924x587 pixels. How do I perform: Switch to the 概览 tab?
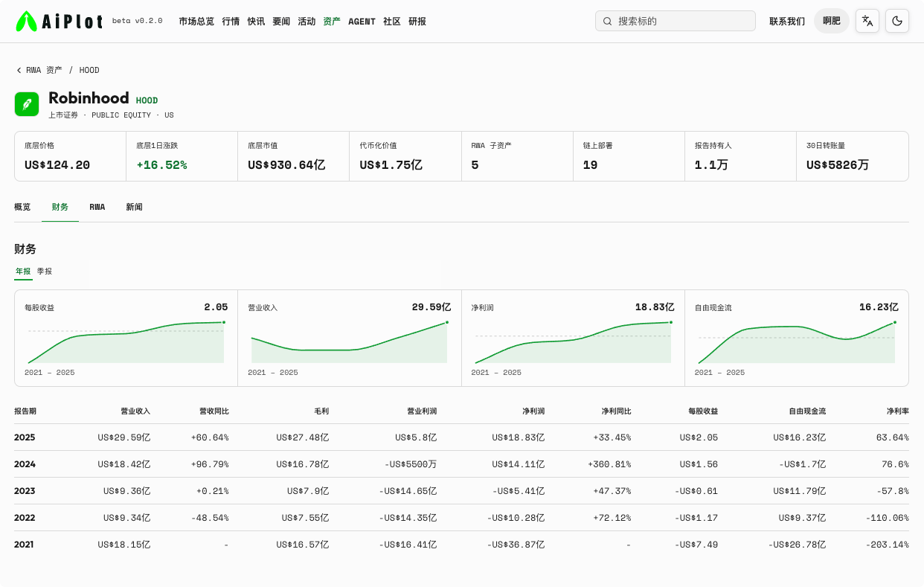click(x=22, y=207)
